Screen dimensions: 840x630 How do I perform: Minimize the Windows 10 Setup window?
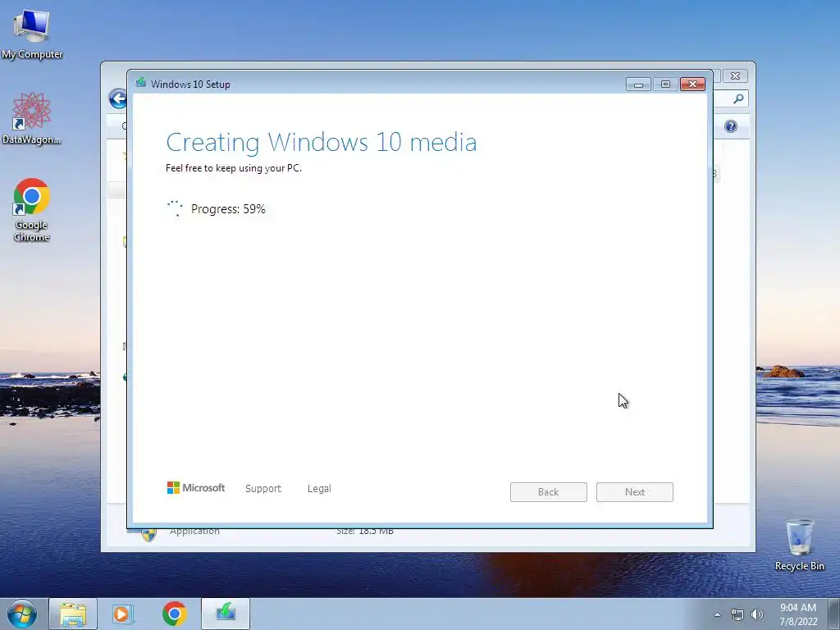(x=638, y=84)
